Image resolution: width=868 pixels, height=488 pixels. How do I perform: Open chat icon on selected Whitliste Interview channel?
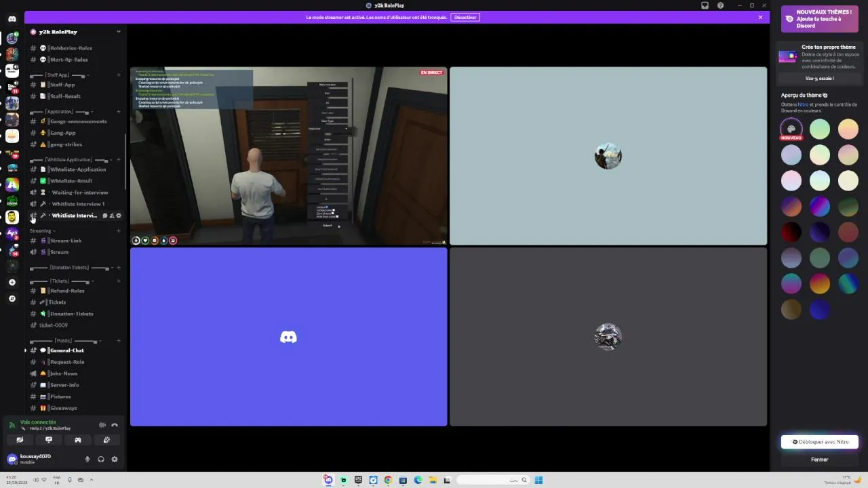coord(104,216)
